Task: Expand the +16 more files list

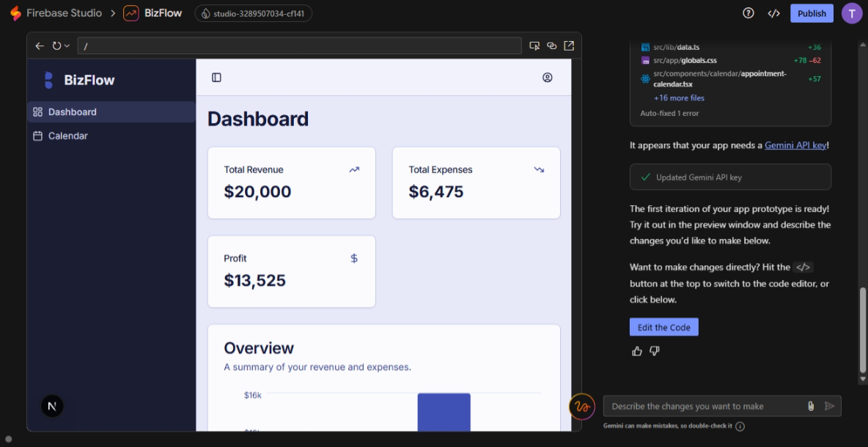Action: point(679,97)
